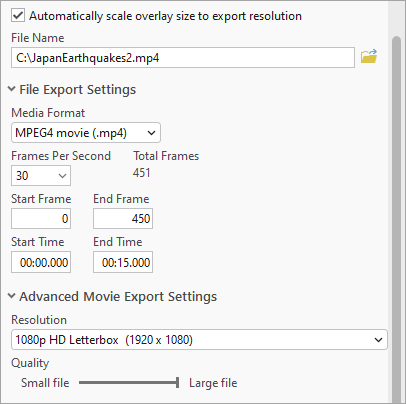Image resolution: width=406 pixels, height=404 pixels.
Task: Collapse the Advanced Movie Export Settings section
Action: [x=12, y=296]
